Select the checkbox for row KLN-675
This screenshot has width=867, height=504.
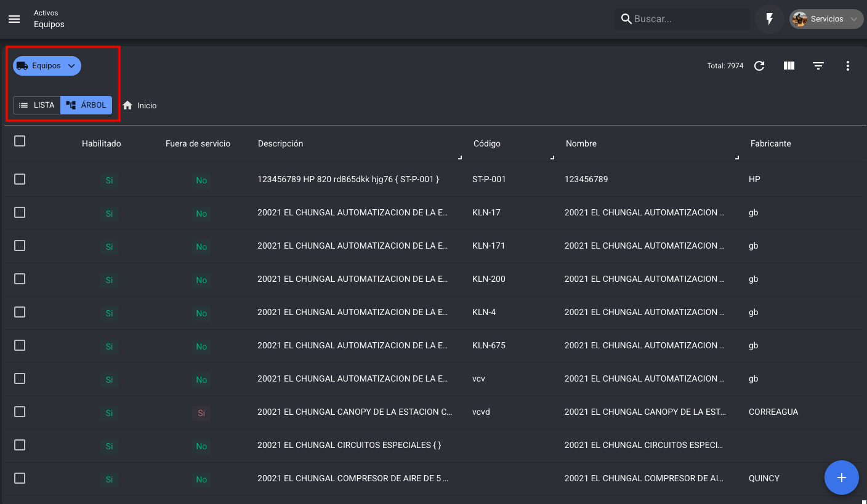coord(20,345)
